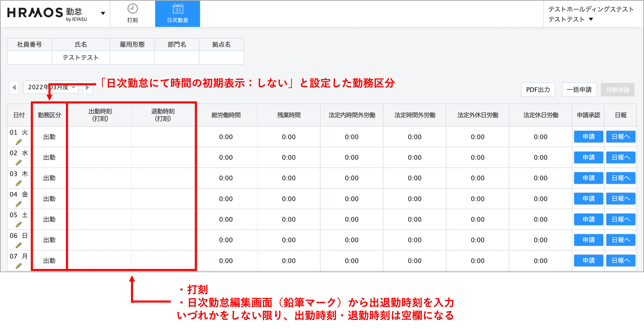
Task: Edit attendance via pencil icon for 03 木
Action: (x=19, y=183)
